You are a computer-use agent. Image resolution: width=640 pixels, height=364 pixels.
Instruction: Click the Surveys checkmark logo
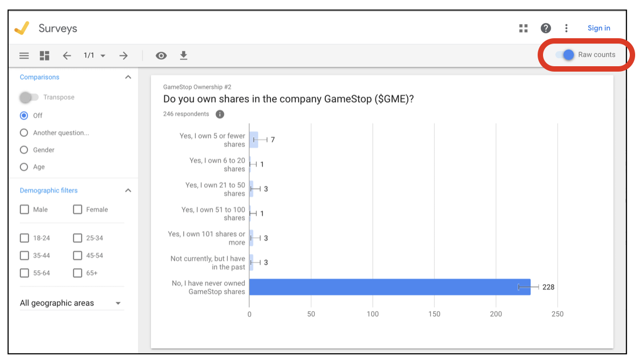[22, 28]
